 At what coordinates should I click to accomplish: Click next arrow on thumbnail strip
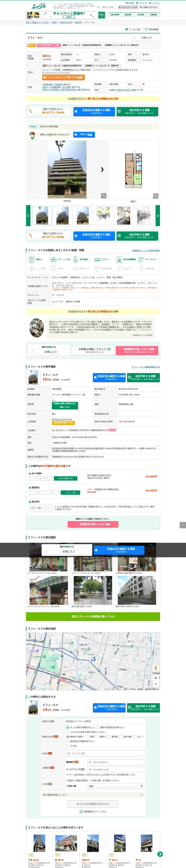158,216
